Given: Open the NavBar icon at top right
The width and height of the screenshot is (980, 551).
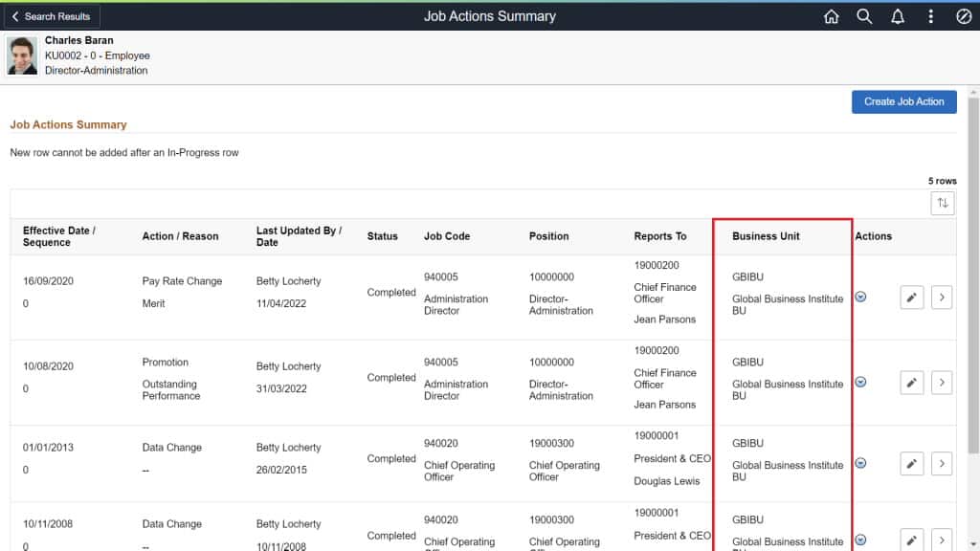Looking at the screenshot, I should 964,16.
